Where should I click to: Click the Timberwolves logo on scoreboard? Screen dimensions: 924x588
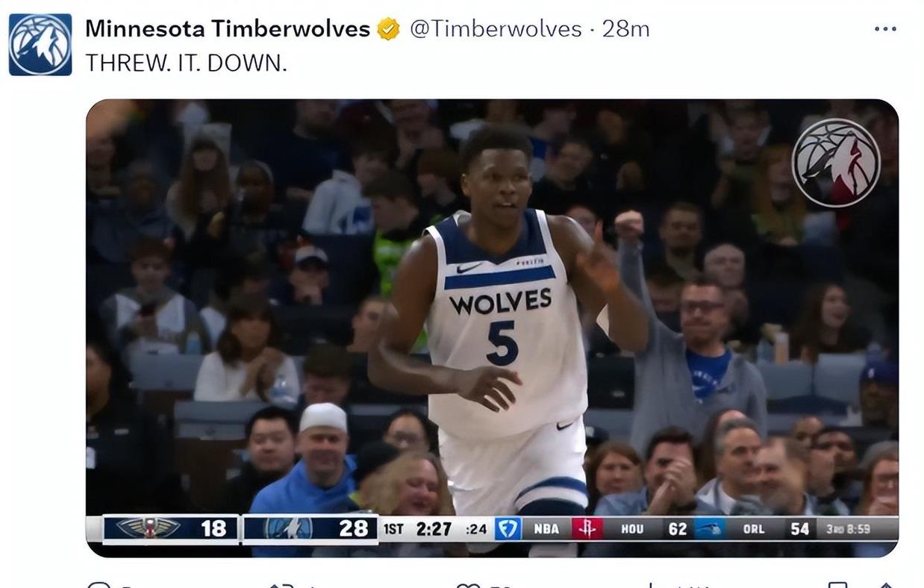tap(288, 529)
